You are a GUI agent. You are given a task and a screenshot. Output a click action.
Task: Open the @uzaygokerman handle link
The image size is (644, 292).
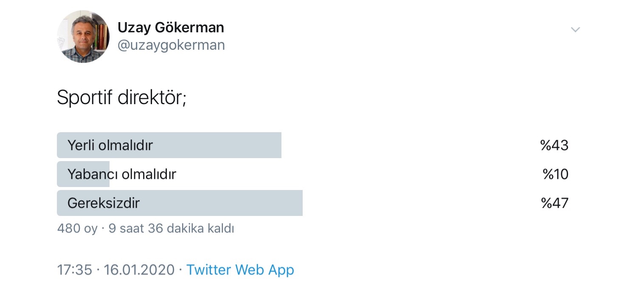coord(171,45)
